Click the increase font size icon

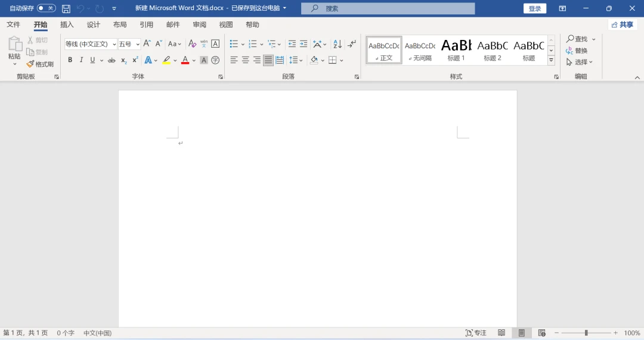(147, 44)
